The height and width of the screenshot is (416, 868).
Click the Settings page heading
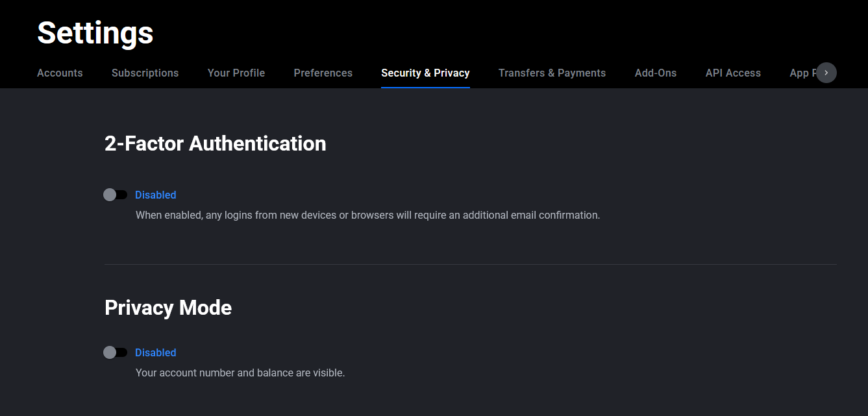[x=95, y=32]
